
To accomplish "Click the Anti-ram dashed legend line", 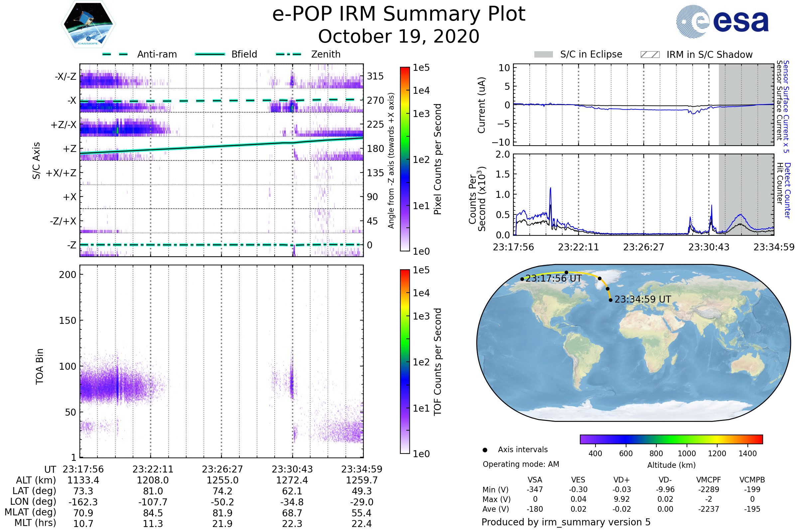I will tap(115, 54).
